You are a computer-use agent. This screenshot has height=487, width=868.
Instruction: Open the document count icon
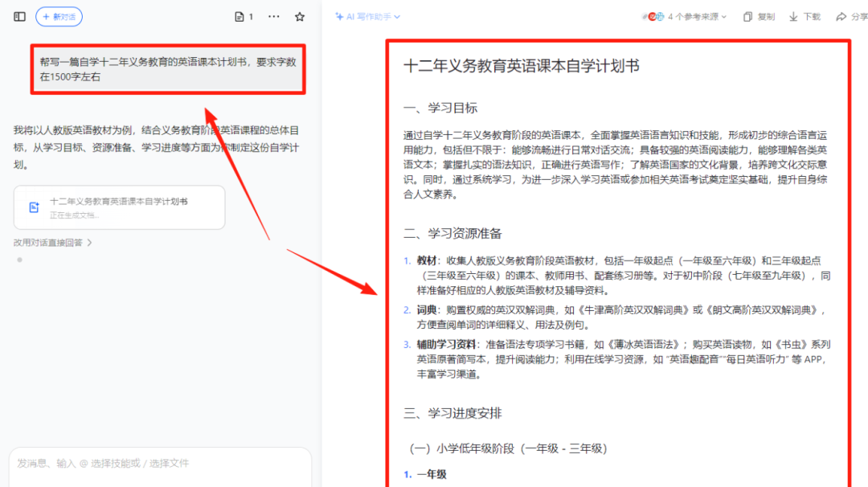pos(244,17)
